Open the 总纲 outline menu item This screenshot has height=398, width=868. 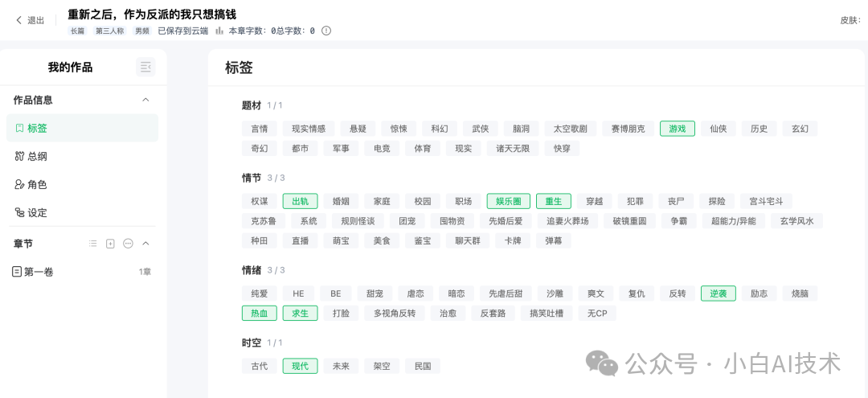[83, 156]
